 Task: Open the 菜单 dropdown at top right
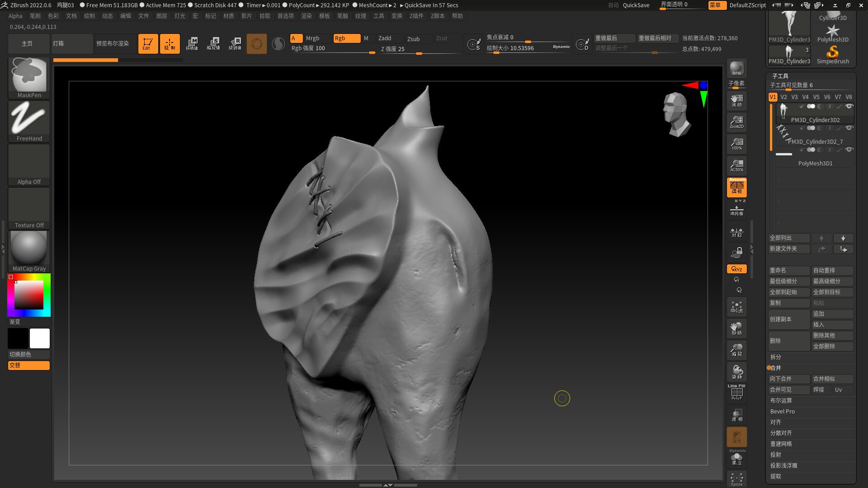pos(717,5)
